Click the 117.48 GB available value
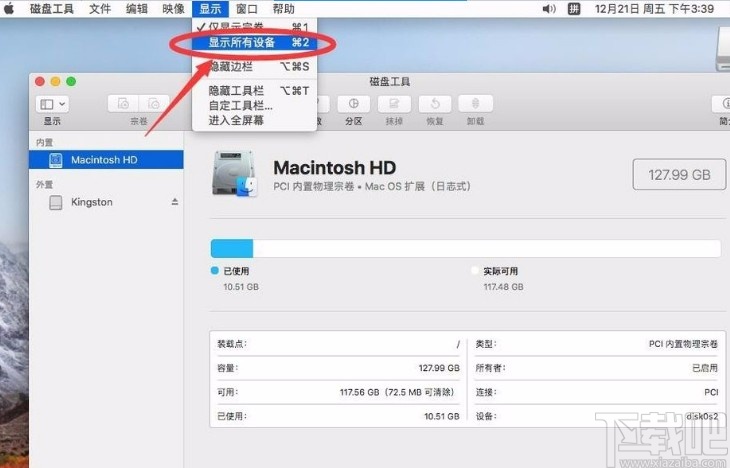This screenshot has height=468, width=730. coord(503,287)
